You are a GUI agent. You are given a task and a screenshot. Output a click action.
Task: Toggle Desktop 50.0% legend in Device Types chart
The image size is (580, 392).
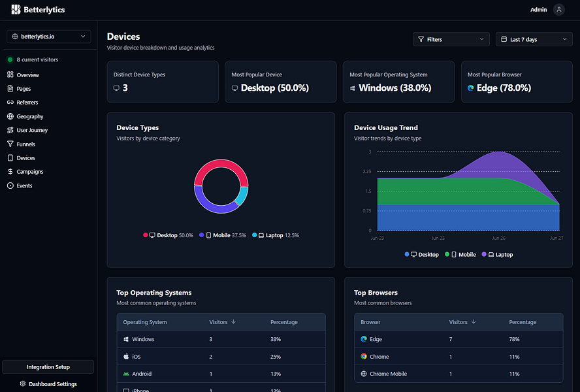point(169,235)
